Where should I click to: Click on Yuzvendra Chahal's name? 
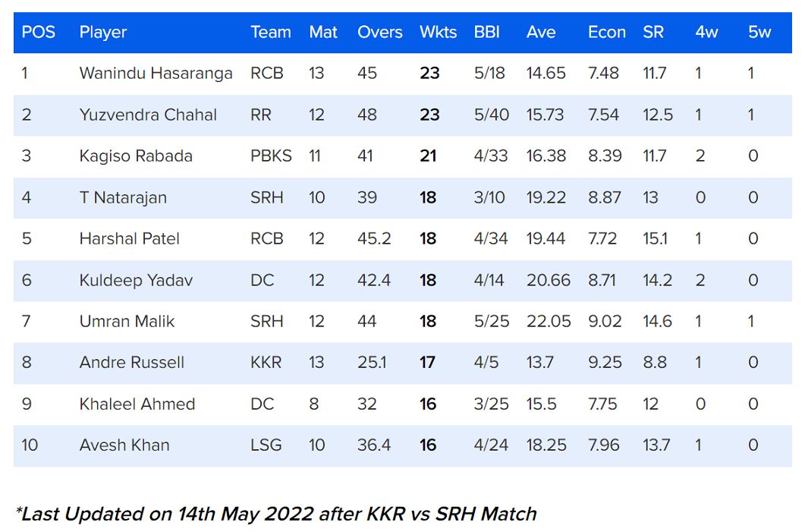point(148,115)
